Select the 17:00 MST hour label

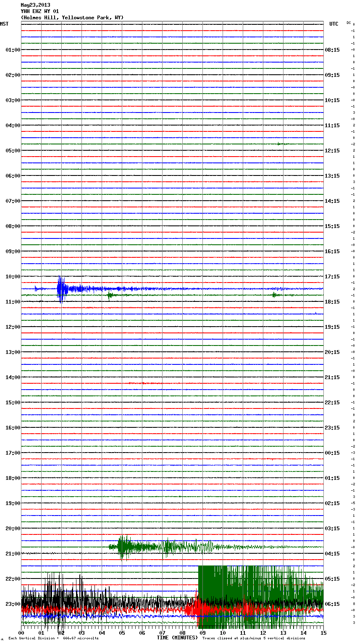[x=13, y=453]
